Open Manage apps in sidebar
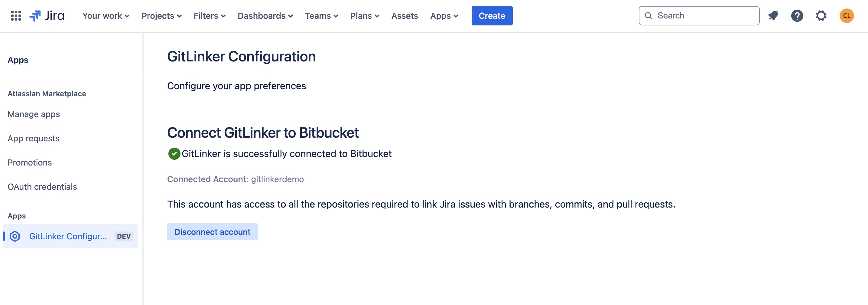868x305 pixels. [34, 114]
